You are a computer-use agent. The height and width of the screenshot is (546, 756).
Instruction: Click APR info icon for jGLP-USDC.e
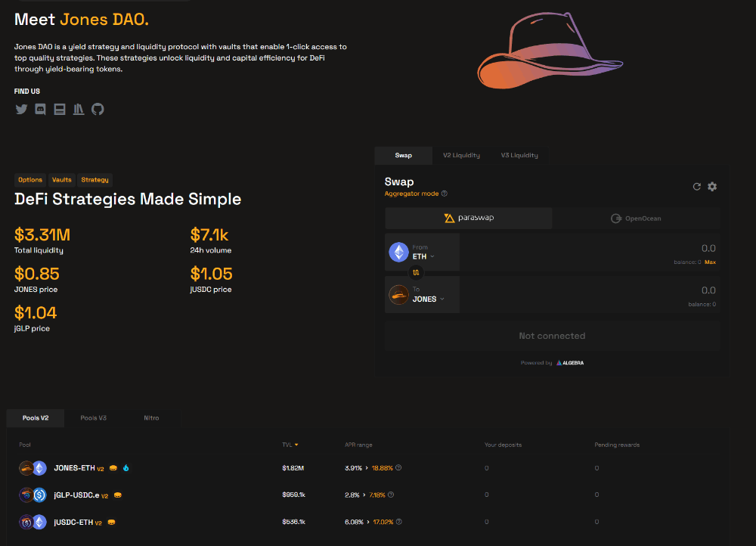pos(391,495)
